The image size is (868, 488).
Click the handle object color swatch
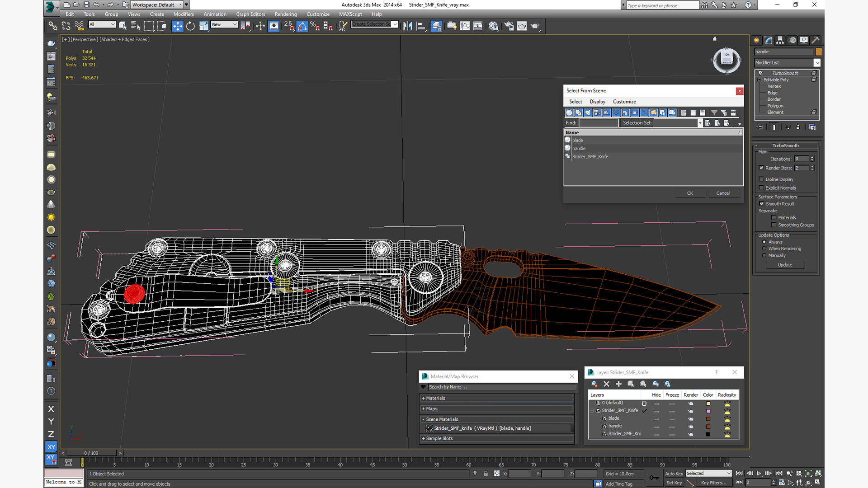pyautogui.click(x=819, y=52)
